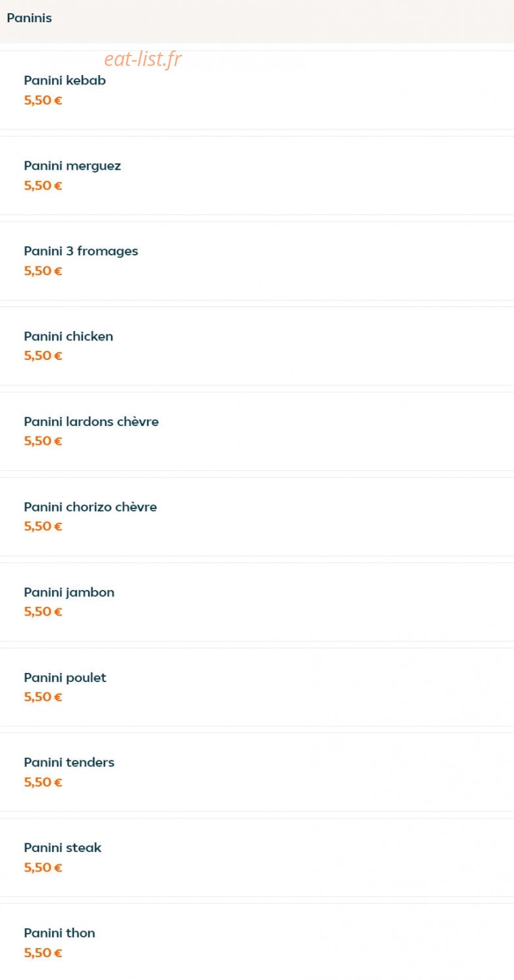Click the price below Panini jambon
This screenshot has height=980, width=514.
tap(43, 612)
